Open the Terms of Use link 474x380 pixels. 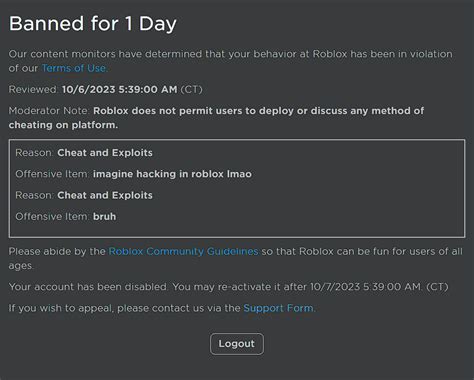(74, 68)
